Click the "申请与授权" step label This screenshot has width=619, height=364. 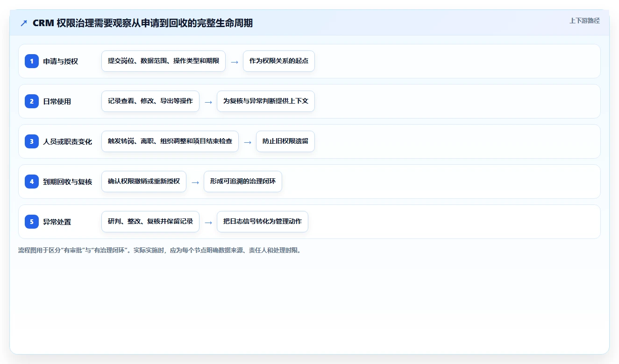(61, 61)
